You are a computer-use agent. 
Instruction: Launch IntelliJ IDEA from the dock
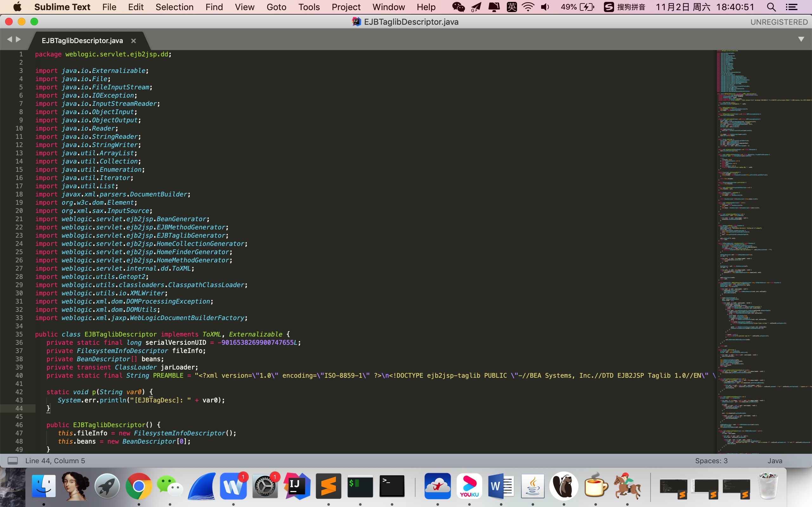point(296,486)
